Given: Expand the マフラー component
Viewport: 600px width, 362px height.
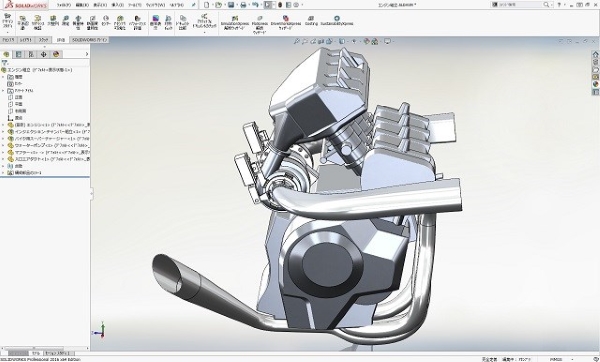Looking at the screenshot, I should click(x=3, y=152).
